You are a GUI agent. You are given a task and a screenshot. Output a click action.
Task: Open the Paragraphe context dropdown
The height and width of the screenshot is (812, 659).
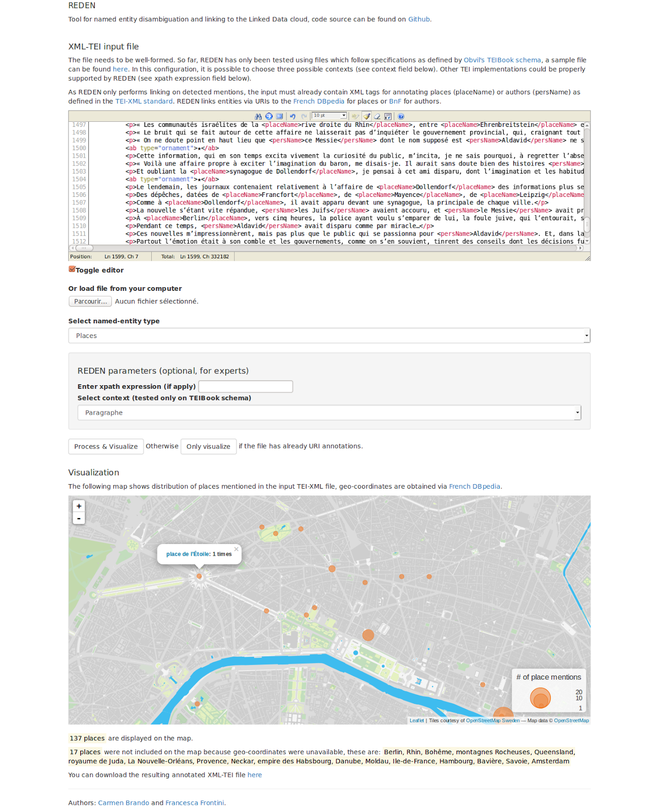[329, 413]
